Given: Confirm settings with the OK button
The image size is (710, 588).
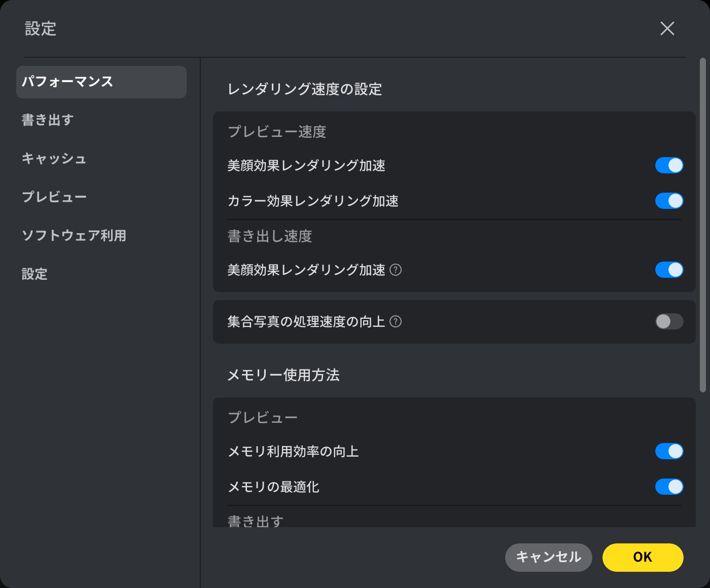Looking at the screenshot, I should (643, 558).
